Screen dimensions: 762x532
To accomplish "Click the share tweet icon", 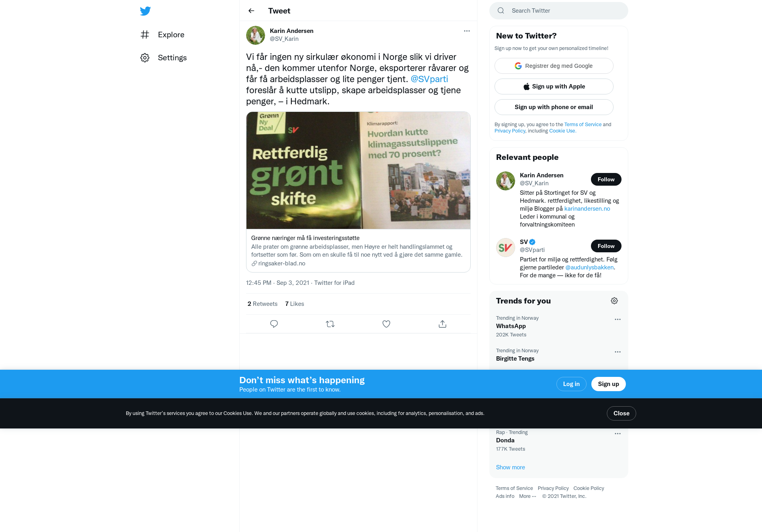I will [443, 324].
